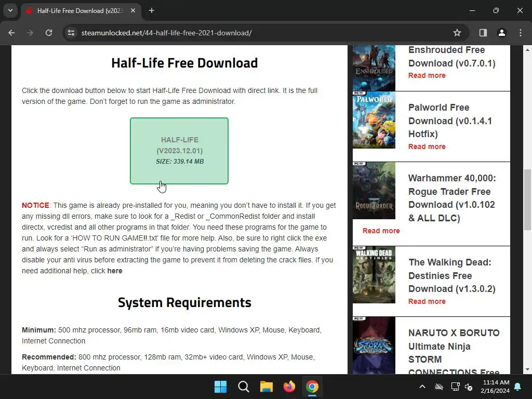This screenshot has width=532, height=399.
Task: Click the 'Minimum:' requirements label
Action: click(x=38, y=330)
